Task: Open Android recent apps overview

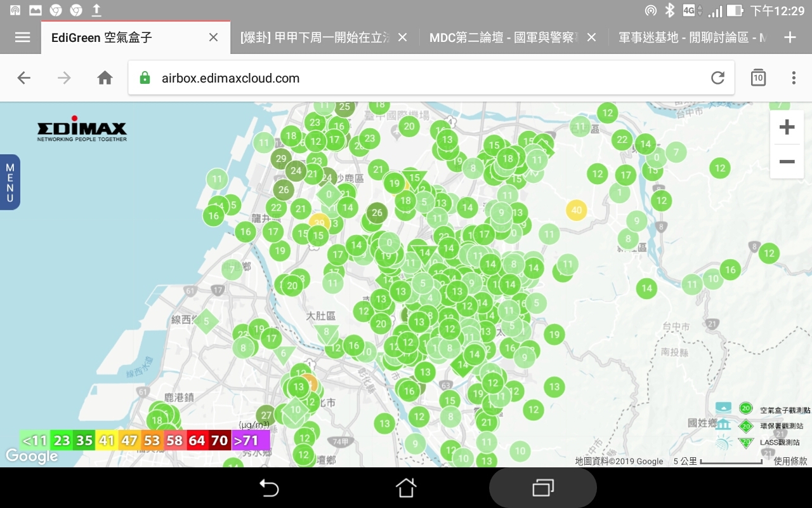Action: (x=542, y=488)
